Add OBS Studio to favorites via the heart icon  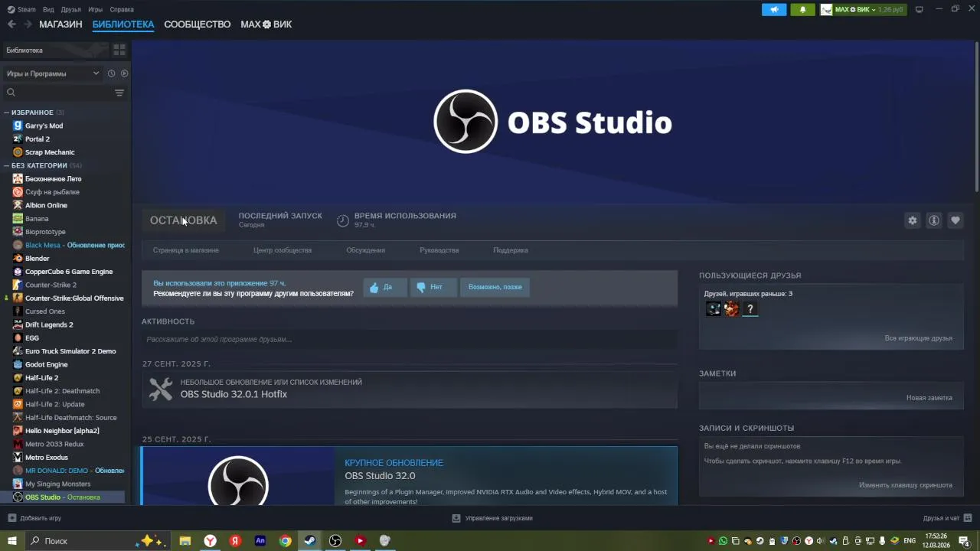pos(955,220)
